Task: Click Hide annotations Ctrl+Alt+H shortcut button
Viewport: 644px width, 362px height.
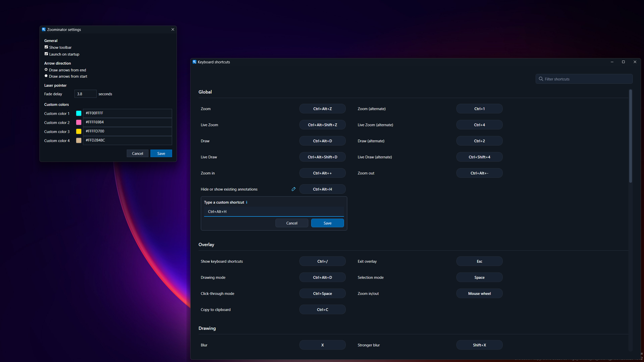Action: coord(322,189)
